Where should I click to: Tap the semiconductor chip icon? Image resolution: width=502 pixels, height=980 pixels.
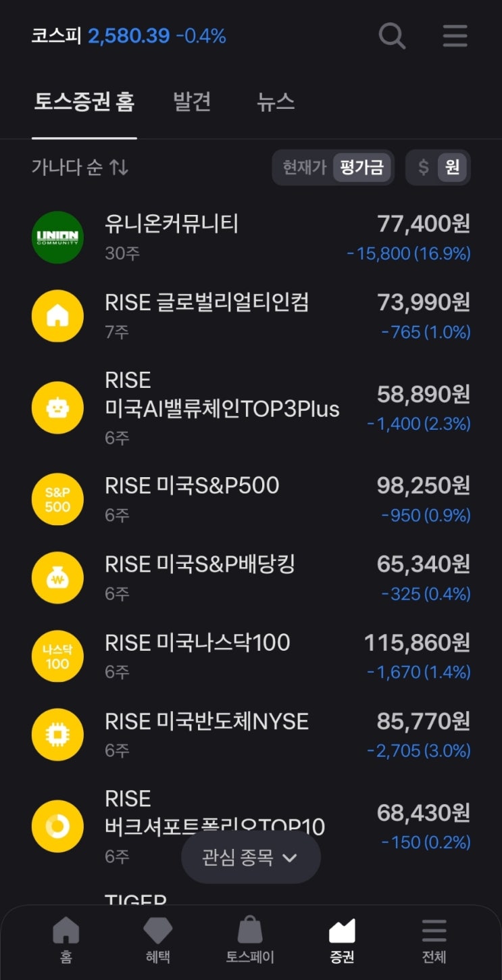[57, 735]
